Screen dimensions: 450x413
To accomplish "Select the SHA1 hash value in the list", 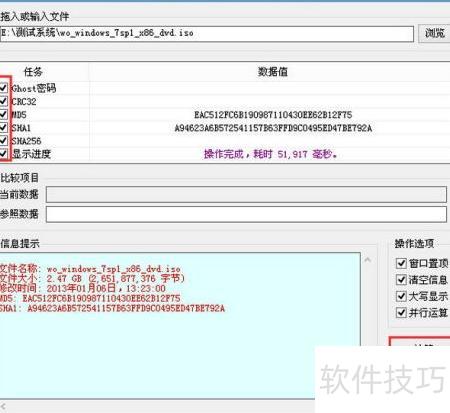I will [x=273, y=128].
